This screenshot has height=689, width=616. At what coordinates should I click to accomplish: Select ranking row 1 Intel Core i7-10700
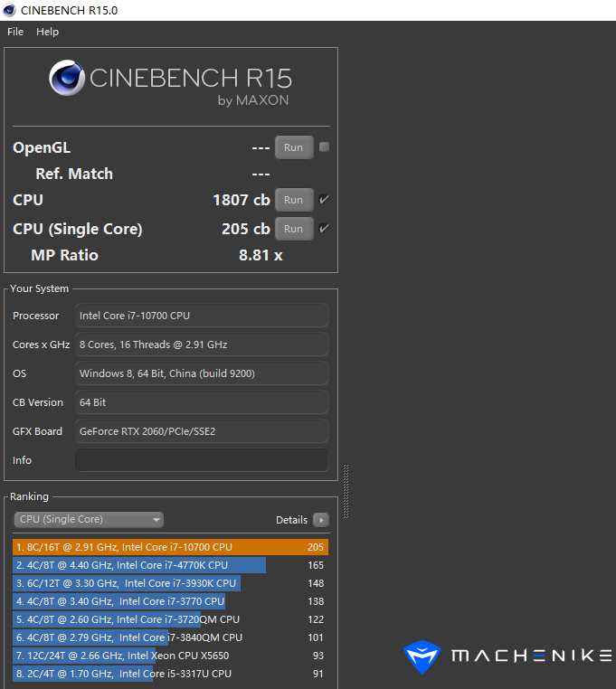pos(170,547)
